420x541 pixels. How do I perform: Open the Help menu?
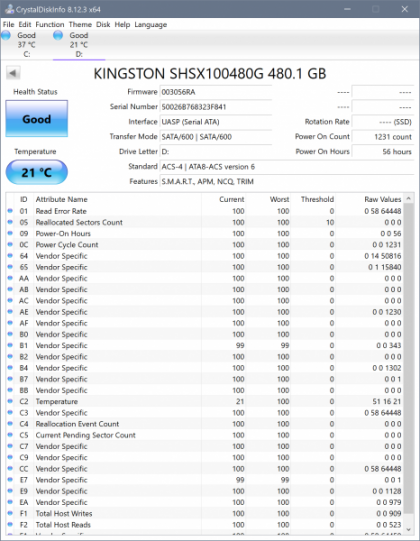coord(122,24)
